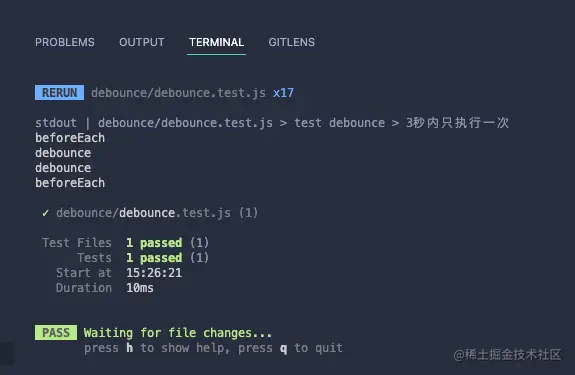Image resolution: width=575 pixels, height=375 pixels.
Task: Switch to the PROBLEMS tab
Action: 65,42
